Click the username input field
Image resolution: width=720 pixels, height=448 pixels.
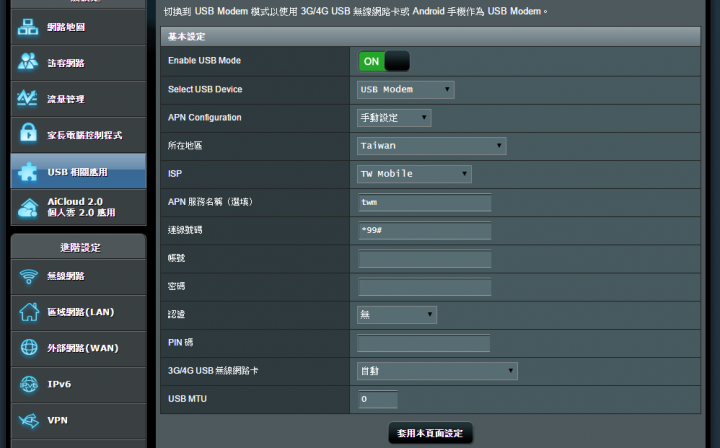(x=424, y=259)
